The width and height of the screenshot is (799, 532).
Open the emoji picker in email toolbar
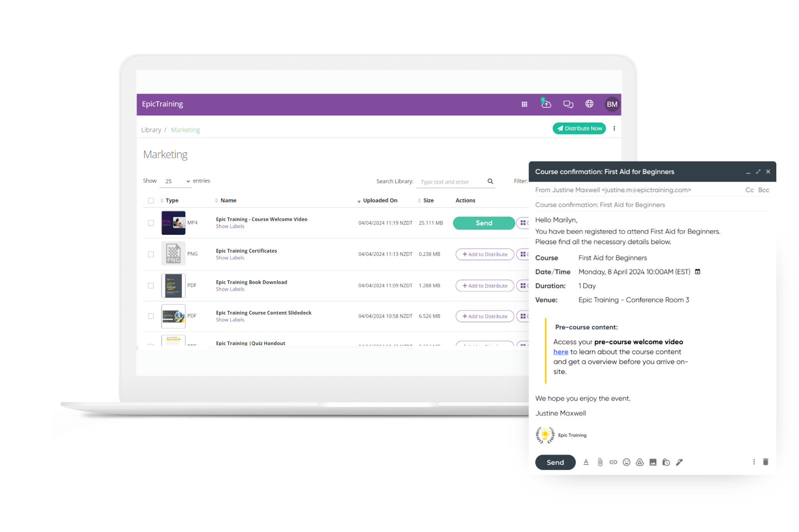[626, 462]
